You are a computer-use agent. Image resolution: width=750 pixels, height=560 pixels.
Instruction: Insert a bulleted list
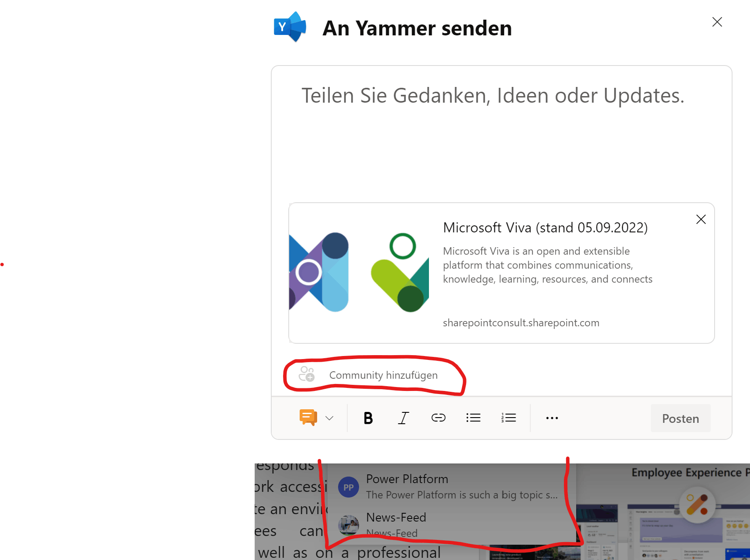[474, 418]
